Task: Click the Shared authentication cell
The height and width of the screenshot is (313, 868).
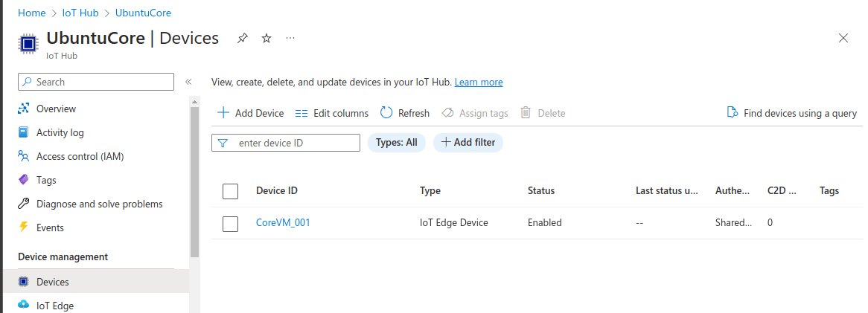Action: pos(733,223)
